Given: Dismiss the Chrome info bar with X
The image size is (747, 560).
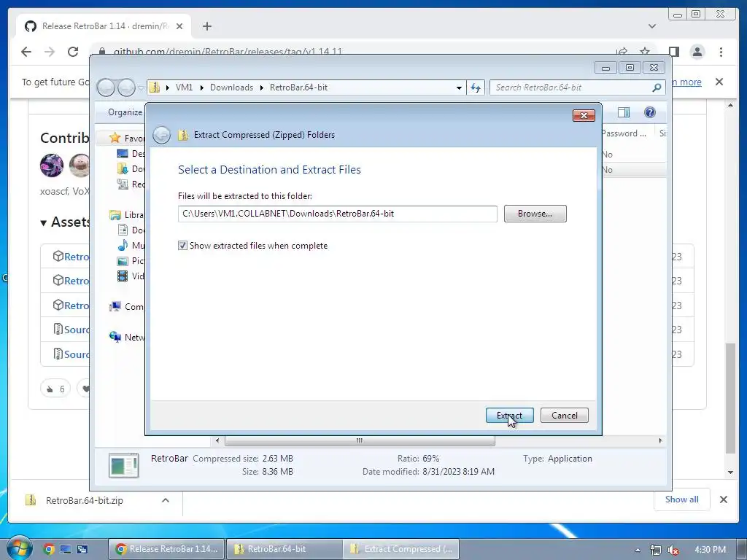Looking at the screenshot, I should (719, 82).
